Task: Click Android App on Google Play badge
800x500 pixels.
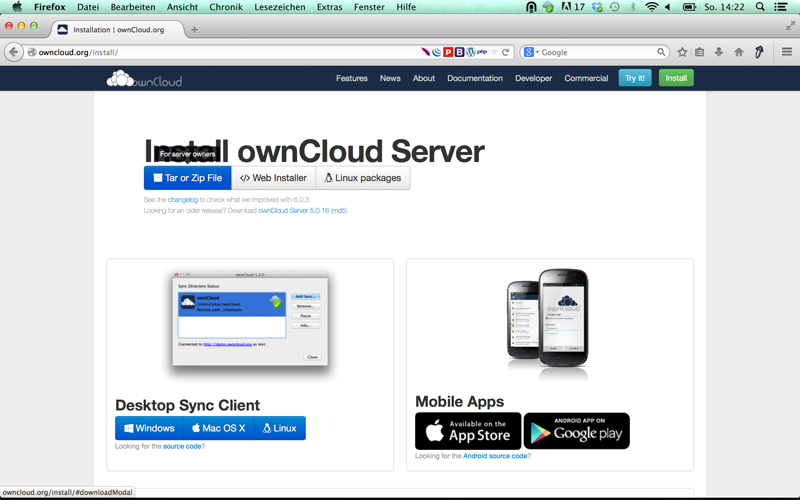Action: coord(577,431)
